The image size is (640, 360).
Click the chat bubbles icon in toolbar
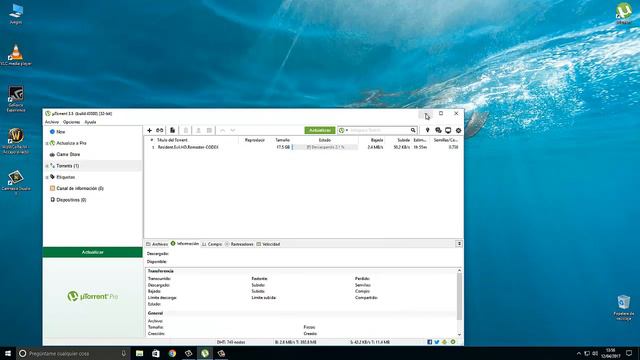(438, 130)
